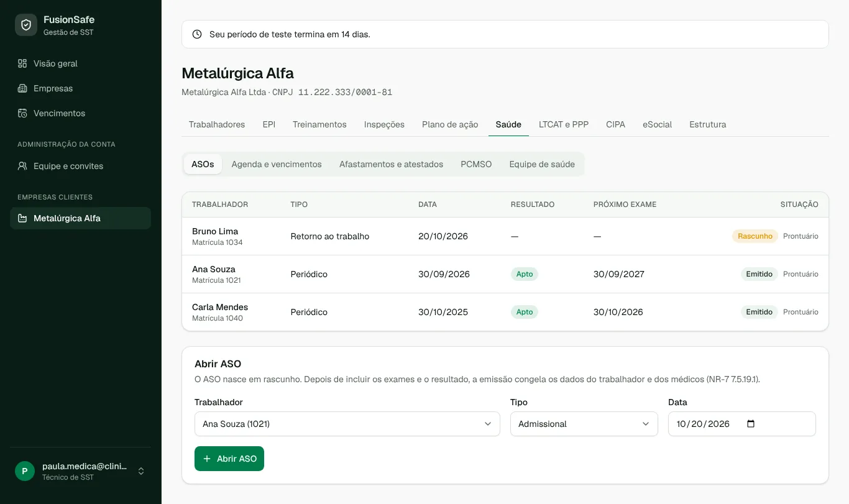Screen dimensions: 849x504
Task: Open Prontuário link for Carla Mendes
Action: pyautogui.click(x=801, y=312)
